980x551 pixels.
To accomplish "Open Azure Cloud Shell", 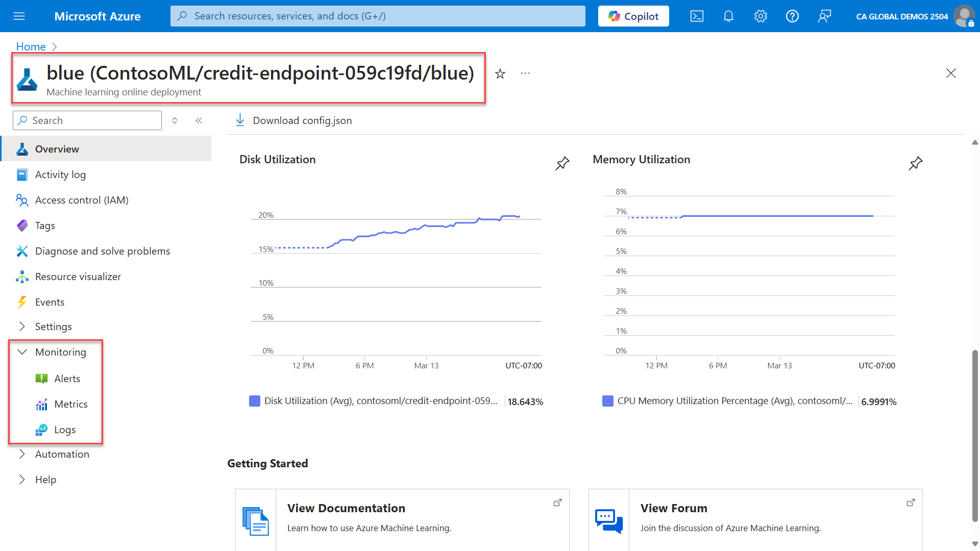I will (697, 16).
